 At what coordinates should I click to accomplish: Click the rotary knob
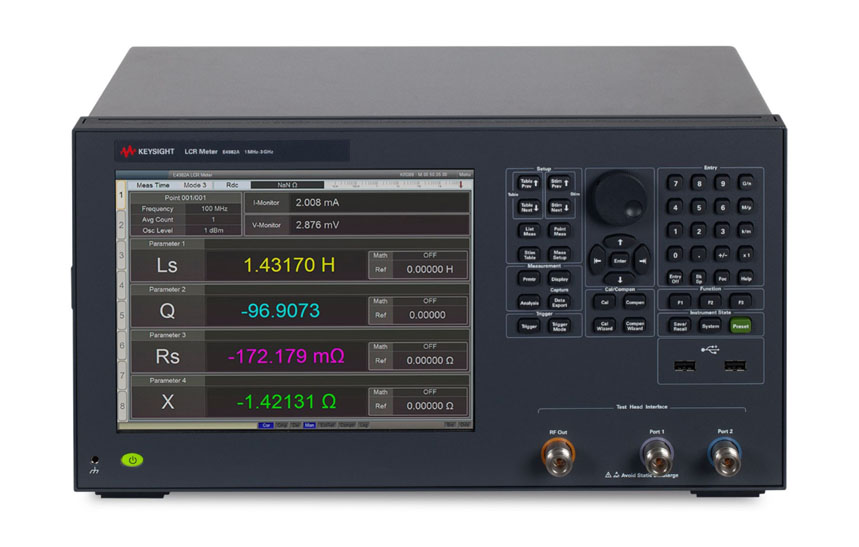coord(621,197)
